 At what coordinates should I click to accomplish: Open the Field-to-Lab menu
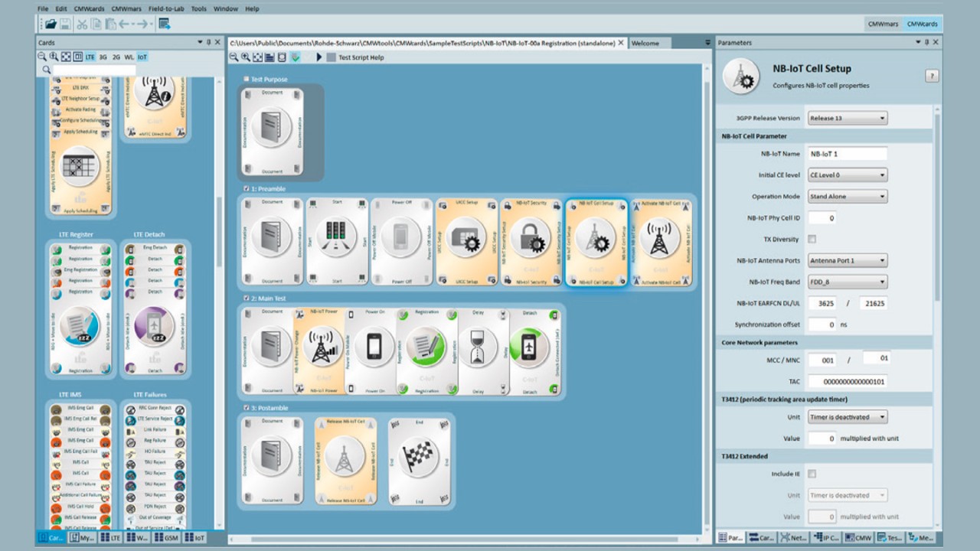pos(166,8)
